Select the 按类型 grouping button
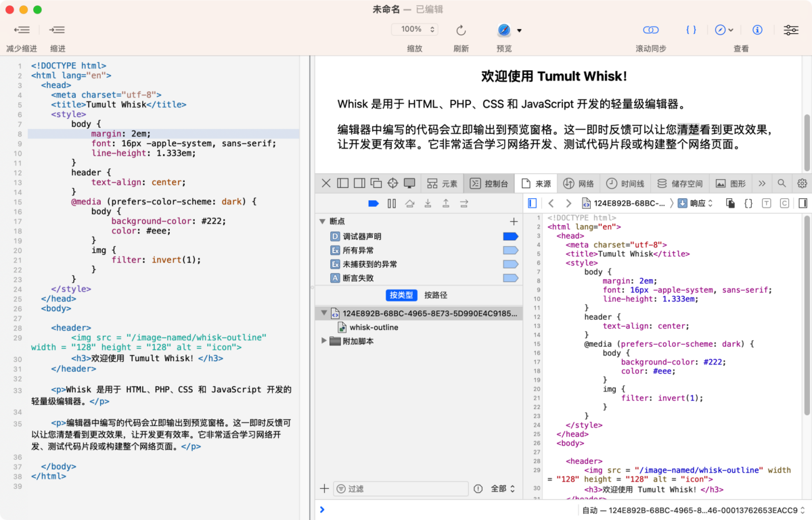The height and width of the screenshot is (520, 812). point(401,295)
